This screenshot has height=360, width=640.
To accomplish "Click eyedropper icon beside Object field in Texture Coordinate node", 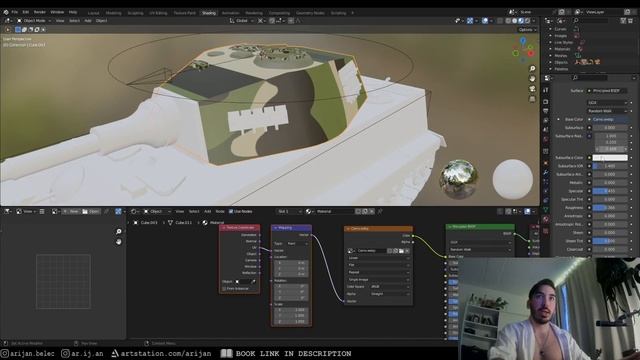I will coord(253,282).
